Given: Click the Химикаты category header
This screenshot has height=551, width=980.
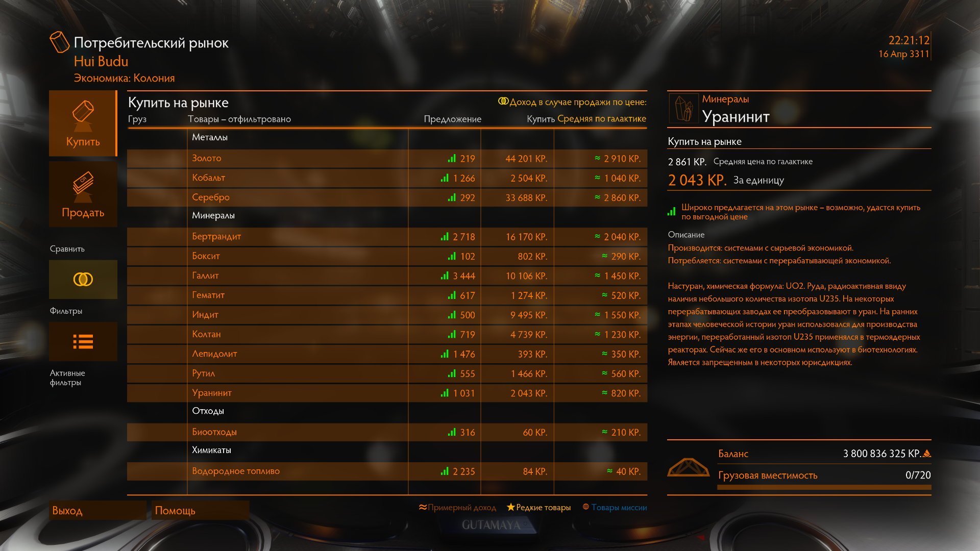Looking at the screenshot, I should tap(211, 450).
